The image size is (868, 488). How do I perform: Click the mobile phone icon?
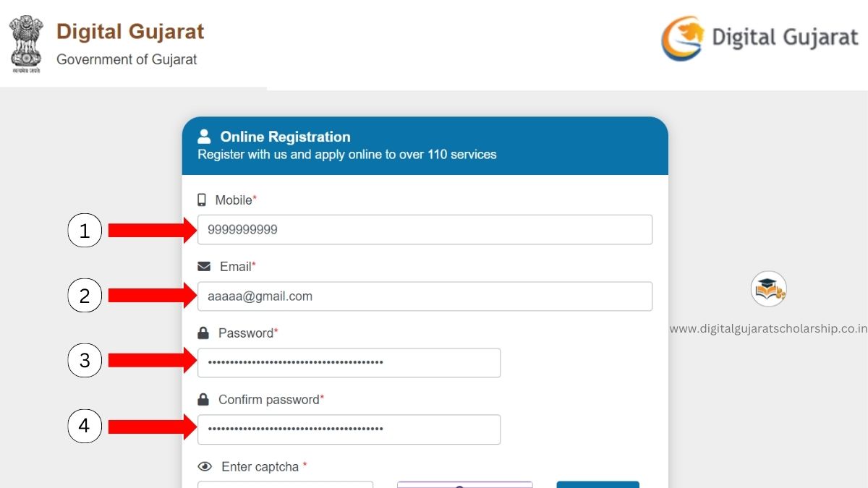202,200
